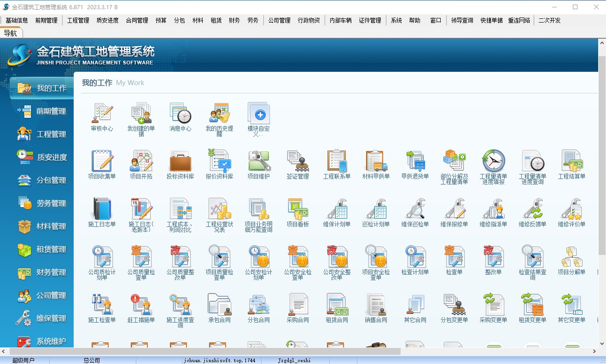This screenshot has width=606, height=364.
Task: Open the 预算 menu
Action: tap(161, 20)
